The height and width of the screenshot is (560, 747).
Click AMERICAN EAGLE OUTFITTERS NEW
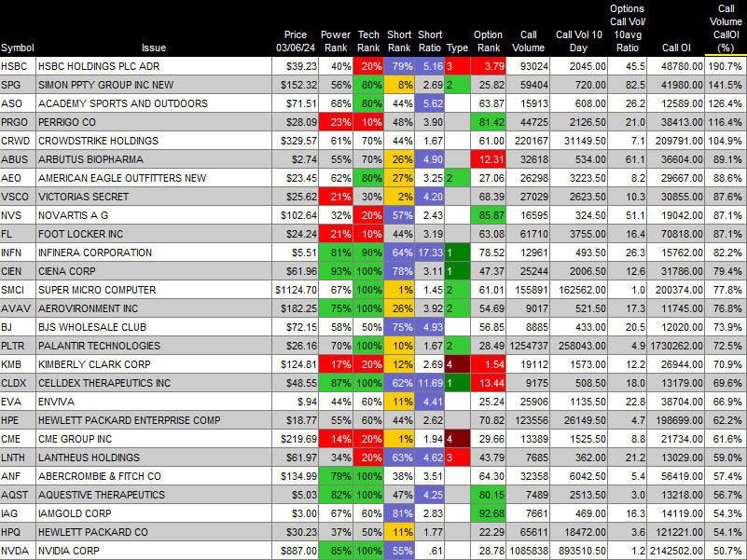coord(122,178)
